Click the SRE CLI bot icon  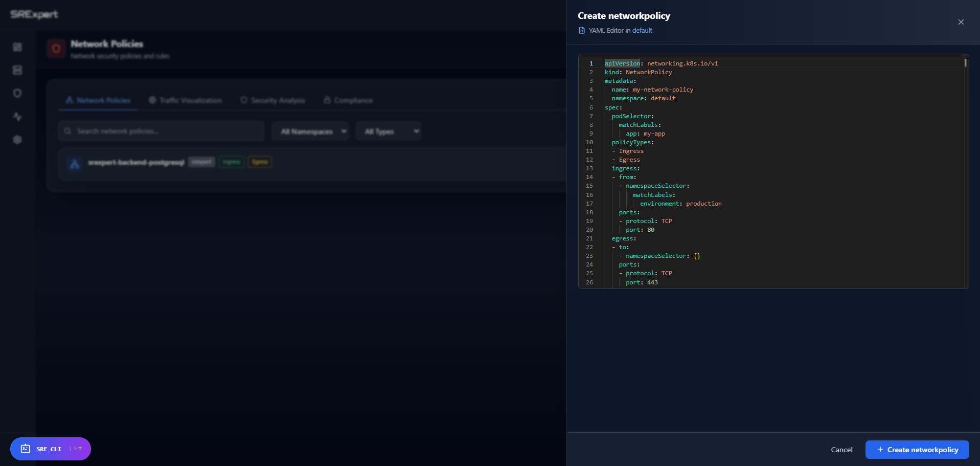click(26, 449)
